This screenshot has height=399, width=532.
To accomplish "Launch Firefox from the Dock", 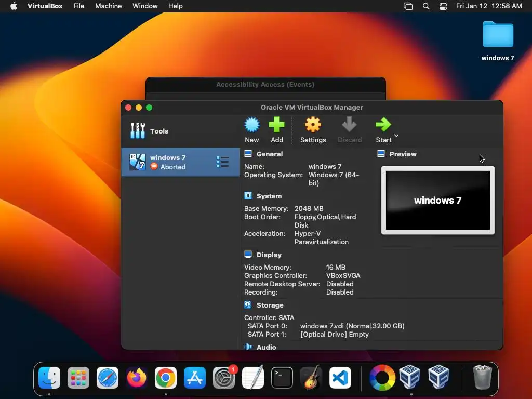I will pyautogui.click(x=137, y=377).
